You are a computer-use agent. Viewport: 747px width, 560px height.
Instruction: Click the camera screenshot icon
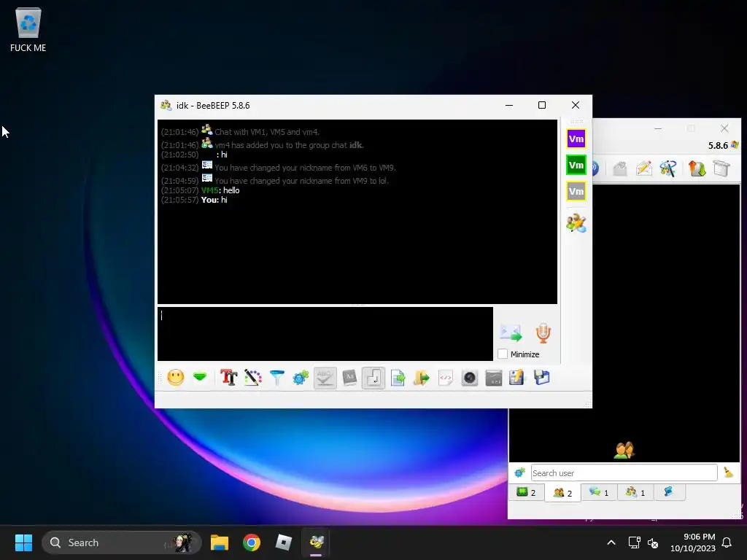[x=470, y=378]
